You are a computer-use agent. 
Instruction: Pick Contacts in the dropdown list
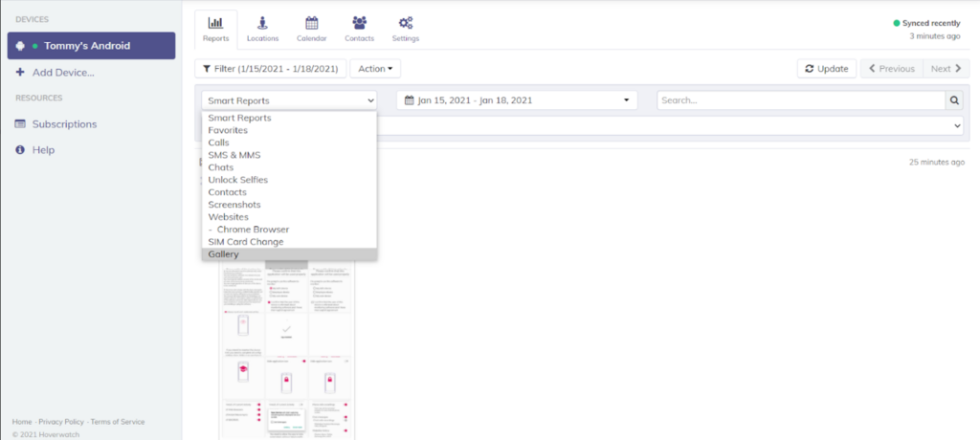click(x=289, y=192)
